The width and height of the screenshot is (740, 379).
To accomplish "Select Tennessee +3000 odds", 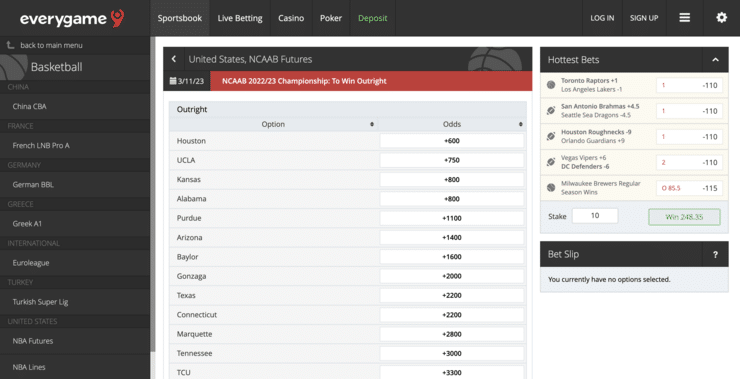I will coord(452,354).
